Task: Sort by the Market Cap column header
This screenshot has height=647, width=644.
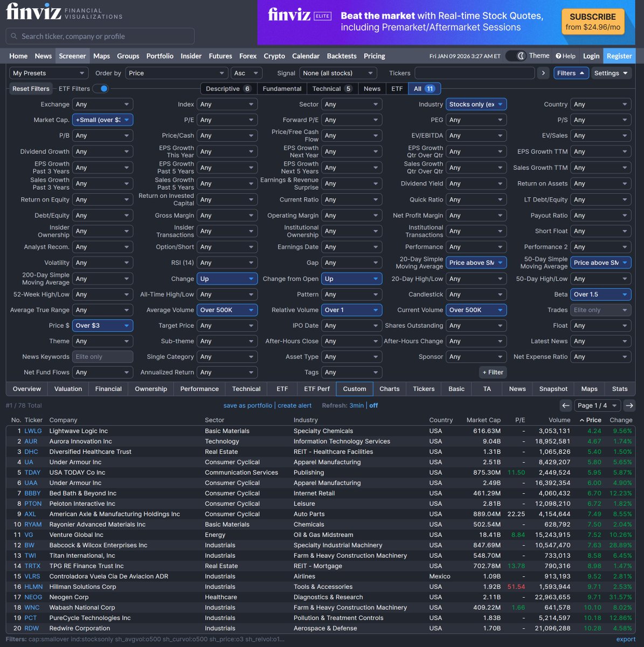Action: (x=483, y=420)
